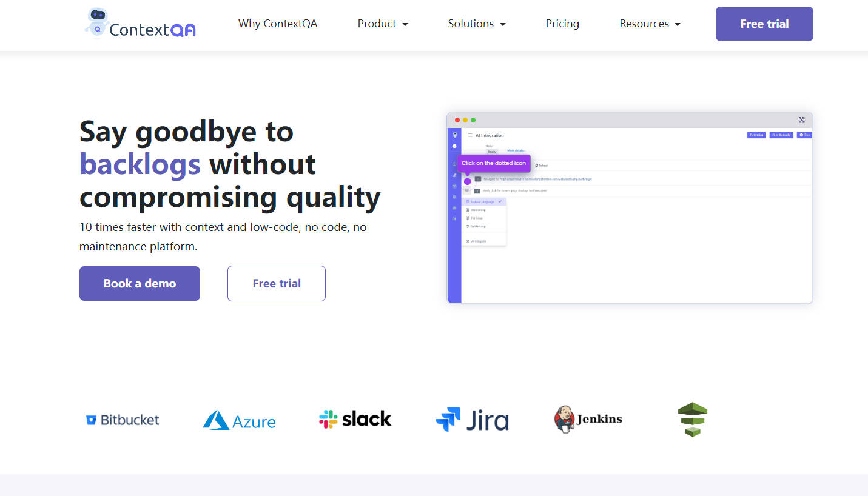Expand the Resources dropdown
This screenshot has width=868, height=496.
650,24
